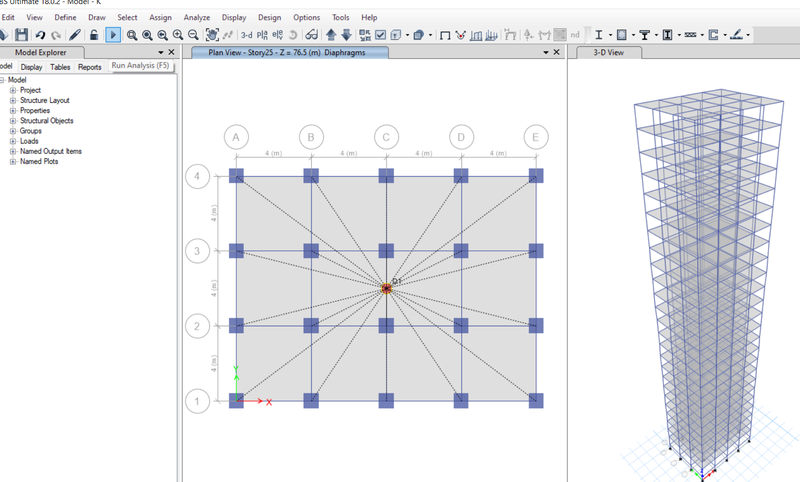Set default 3-d view
This screenshot has height=482, width=800.
[x=246, y=35]
